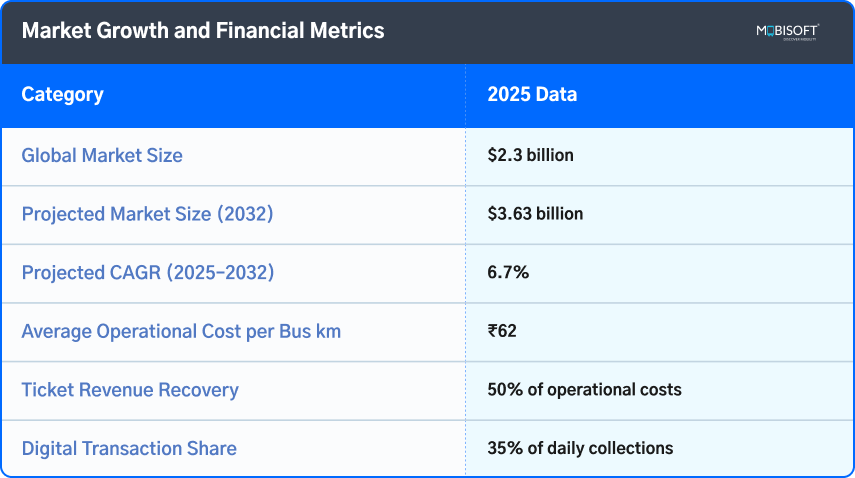The height and width of the screenshot is (478, 855).
Task: Click the letter O emblem in Mobisoft wordmark
Action: (770, 31)
